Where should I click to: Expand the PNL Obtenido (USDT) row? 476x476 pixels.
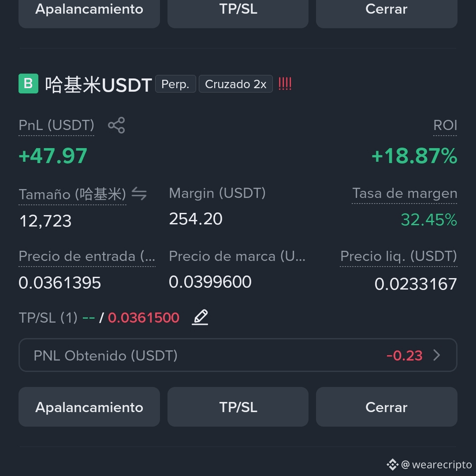click(x=238, y=355)
